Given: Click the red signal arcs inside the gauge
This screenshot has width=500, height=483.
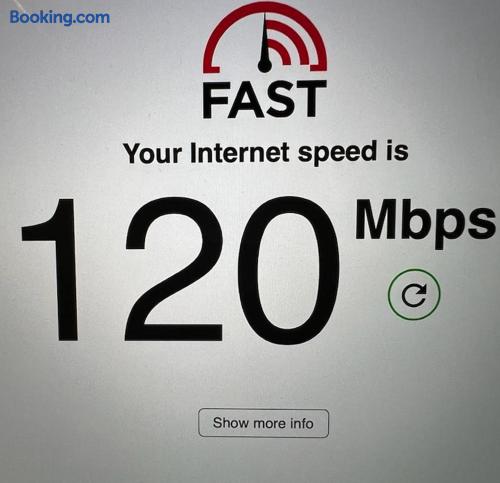Looking at the screenshot, I should point(289,43).
